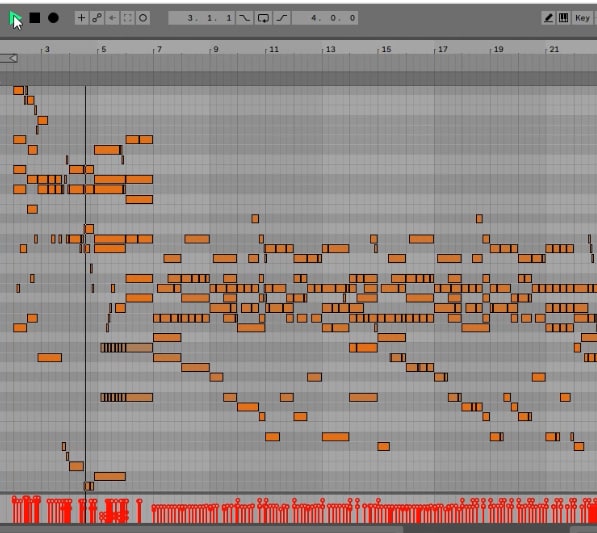
Task: Arm the Arrangement Record button
Action: (x=53, y=18)
